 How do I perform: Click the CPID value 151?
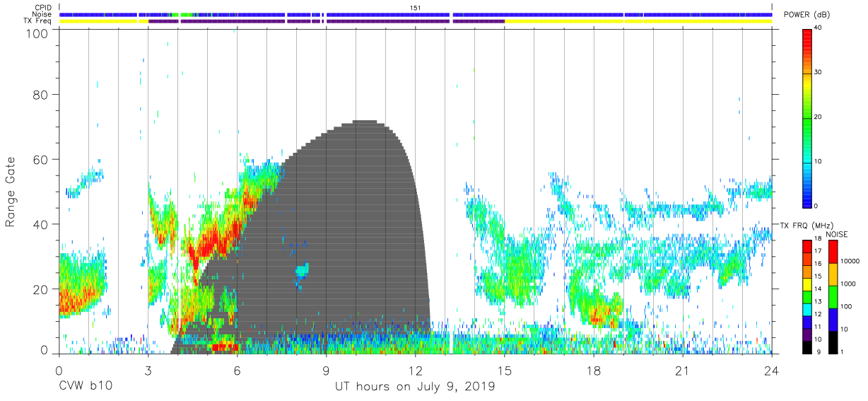coord(416,8)
